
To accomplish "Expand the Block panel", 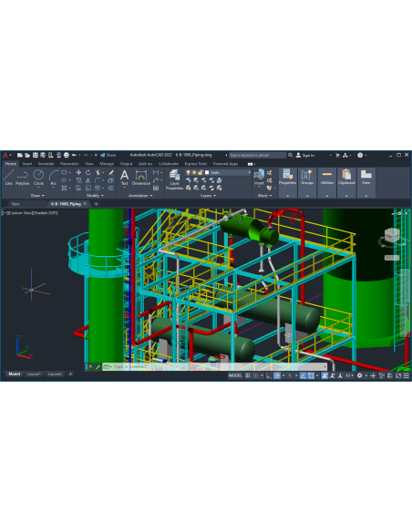I will pyautogui.click(x=264, y=196).
